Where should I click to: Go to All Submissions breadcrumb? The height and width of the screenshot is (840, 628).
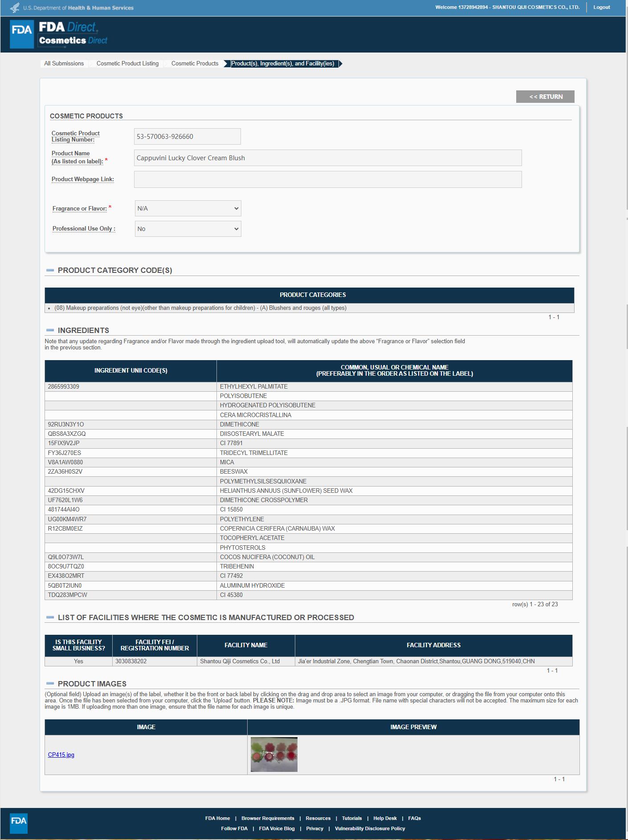point(64,64)
